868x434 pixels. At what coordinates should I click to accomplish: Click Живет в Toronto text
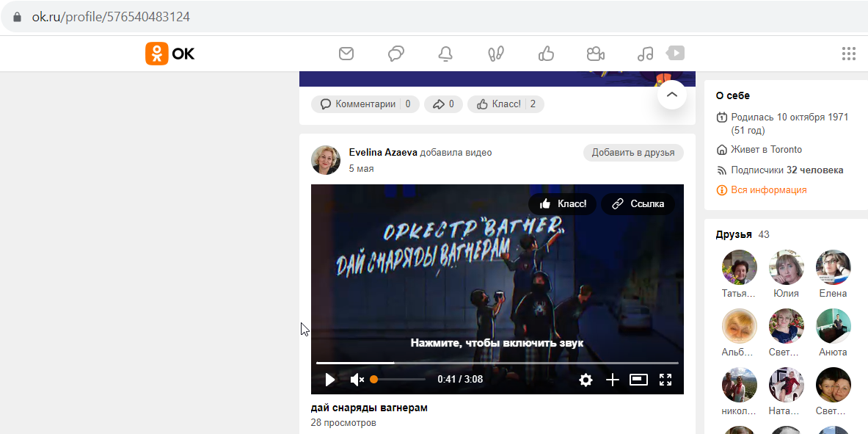tap(766, 150)
